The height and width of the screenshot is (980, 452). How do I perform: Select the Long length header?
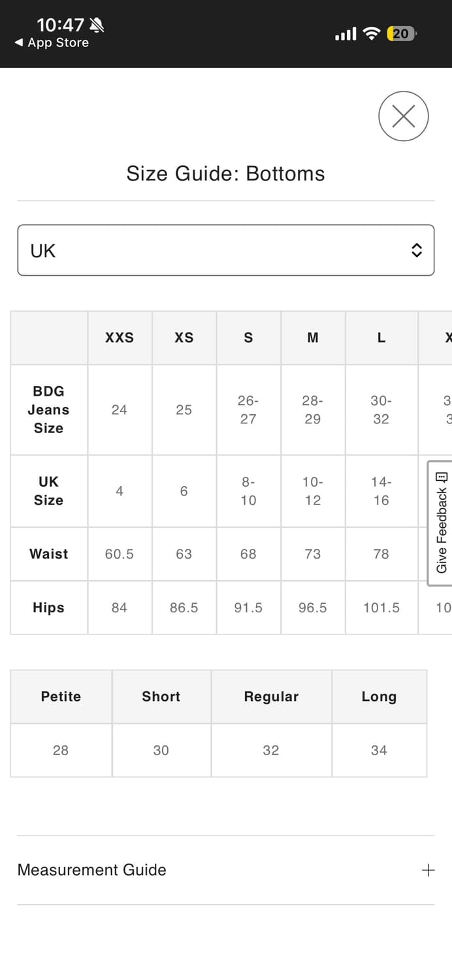click(379, 696)
